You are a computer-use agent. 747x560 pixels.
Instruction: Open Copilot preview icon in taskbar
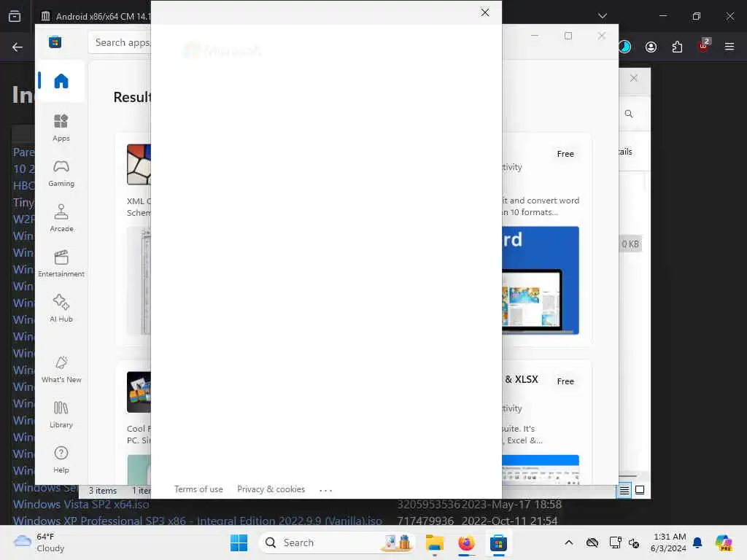[724, 542]
